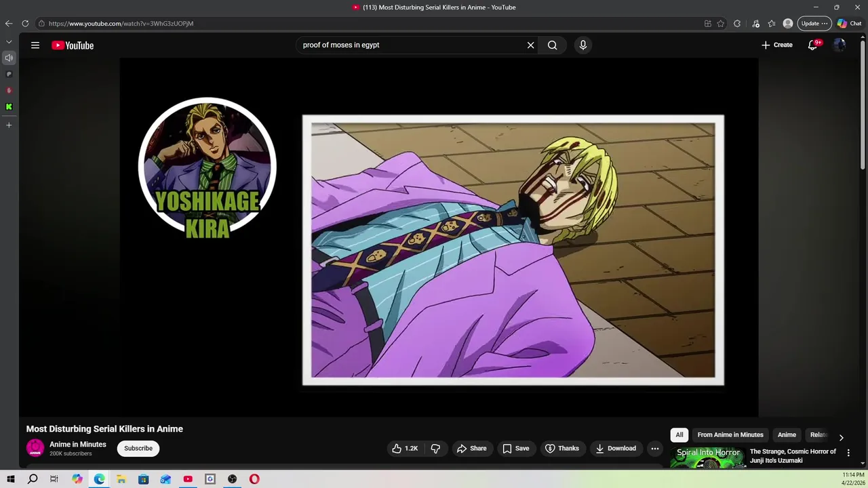Clear the search box with X
The height and width of the screenshot is (488, 868).
pyautogui.click(x=531, y=45)
